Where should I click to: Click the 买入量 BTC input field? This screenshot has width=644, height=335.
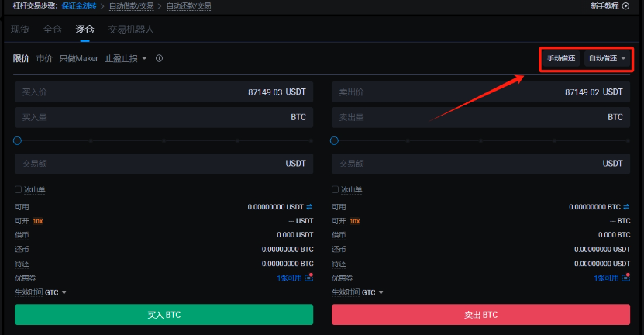(164, 117)
